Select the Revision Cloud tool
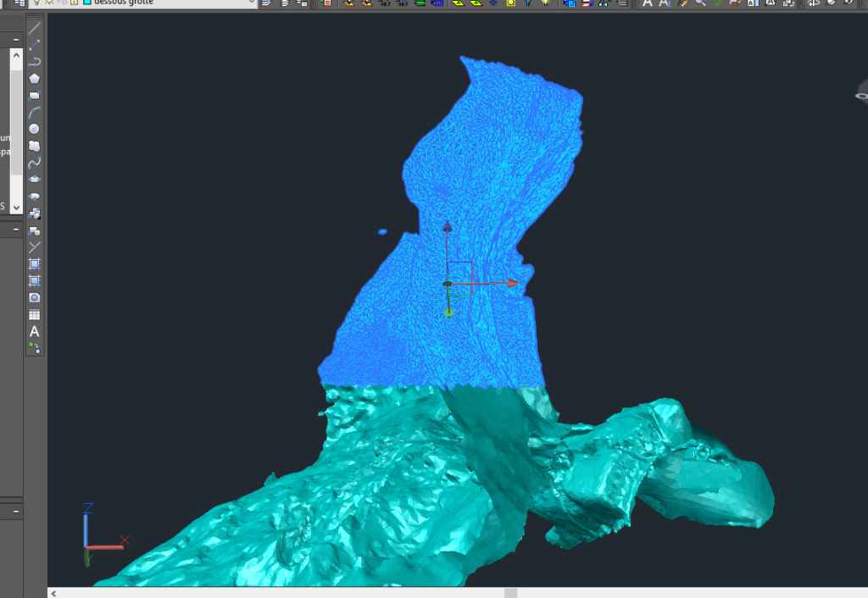868x598 pixels. click(x=35, y=146)
